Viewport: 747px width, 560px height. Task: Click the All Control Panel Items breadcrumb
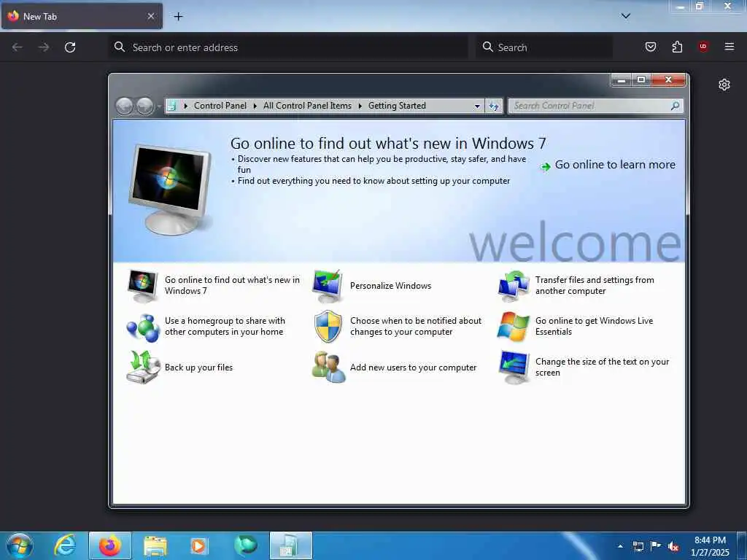point(307,106)
